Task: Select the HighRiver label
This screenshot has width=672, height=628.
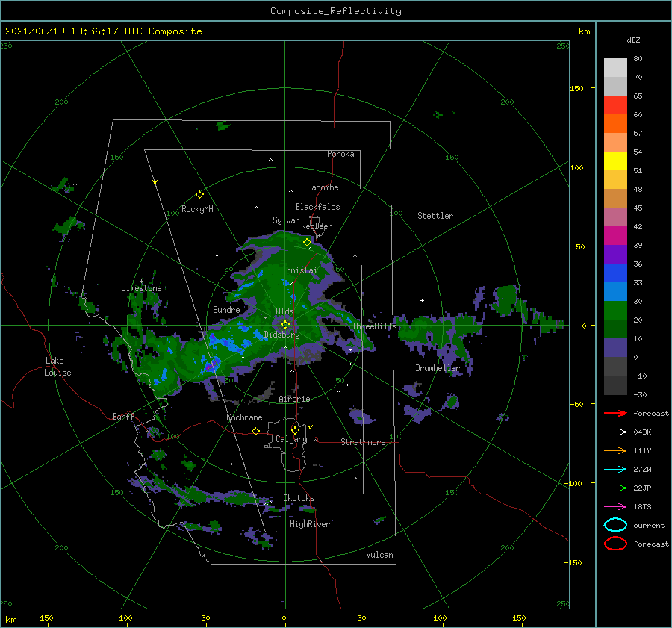Action: click(310, 524)
